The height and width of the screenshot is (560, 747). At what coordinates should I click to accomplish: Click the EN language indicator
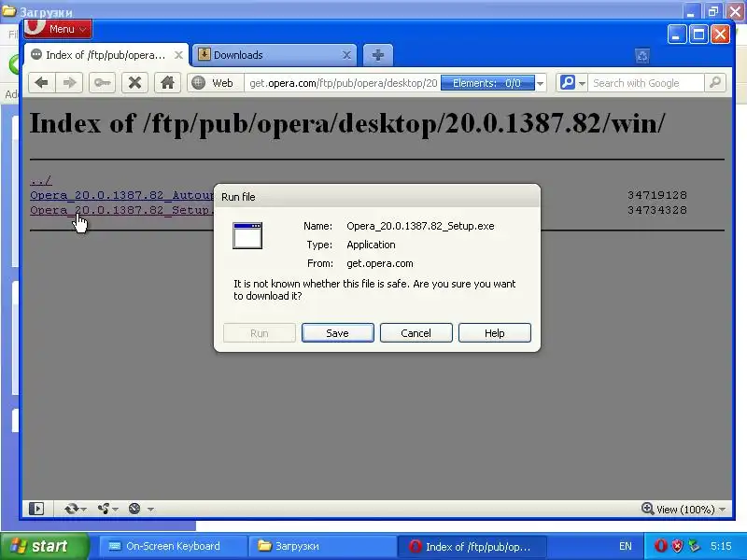pyautogui.click(x=626, y=546)
